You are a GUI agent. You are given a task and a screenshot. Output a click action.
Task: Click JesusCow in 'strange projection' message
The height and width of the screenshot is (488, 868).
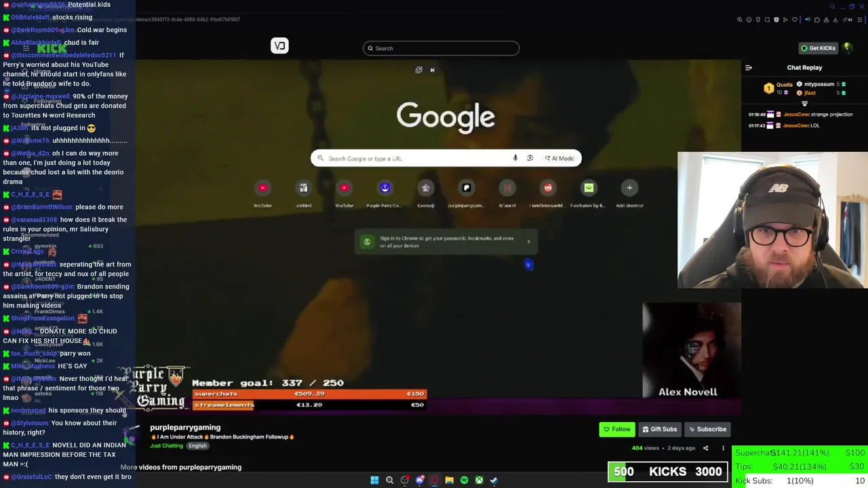point(796,115)
